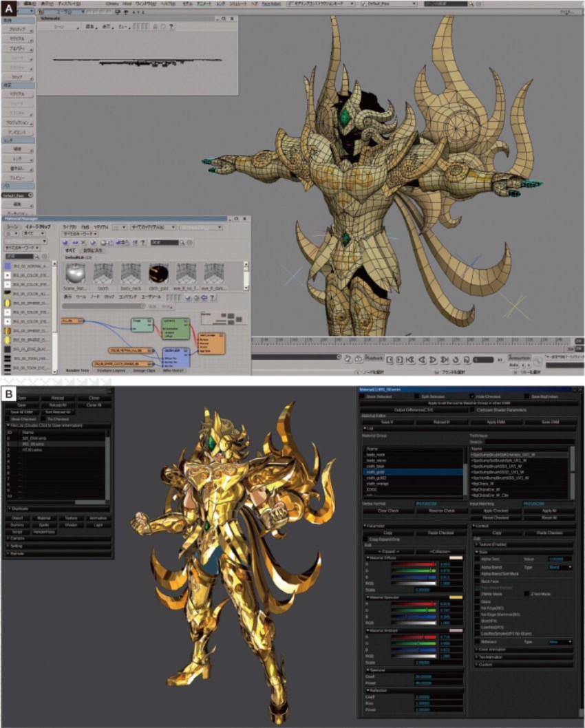Select the tooth material thumbnail
585x728 pixels.
[103, 273]
